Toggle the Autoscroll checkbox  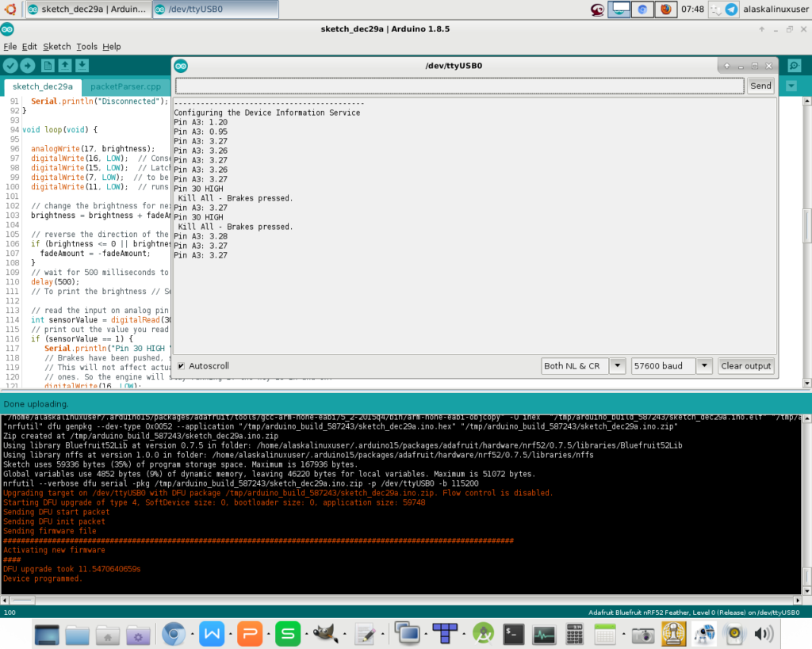(x=182, y=366)
